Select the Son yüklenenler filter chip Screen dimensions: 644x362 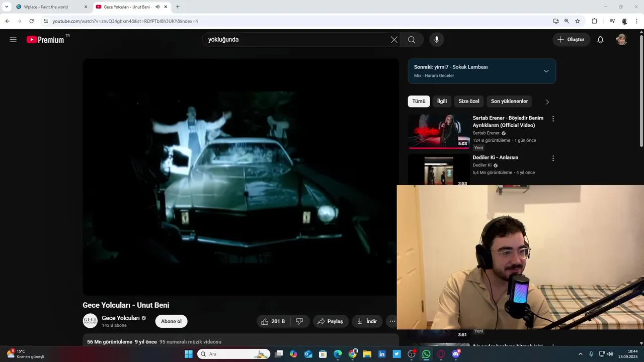tap(509, 101)
